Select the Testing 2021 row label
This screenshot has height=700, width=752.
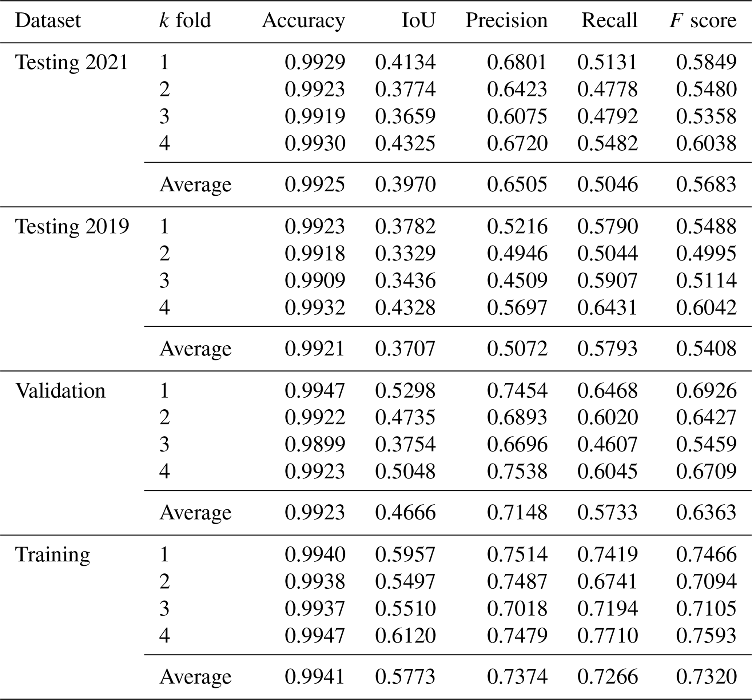tap(72, 63)
